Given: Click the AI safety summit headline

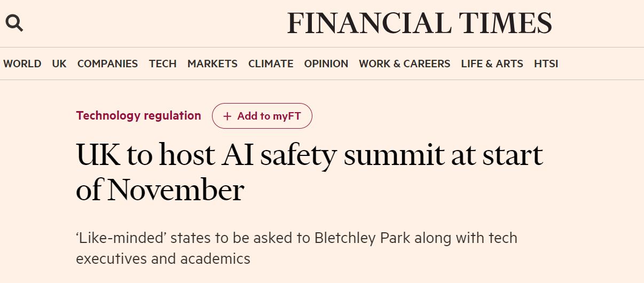Looking at the screenshot, I should click(x=309, y=155).
